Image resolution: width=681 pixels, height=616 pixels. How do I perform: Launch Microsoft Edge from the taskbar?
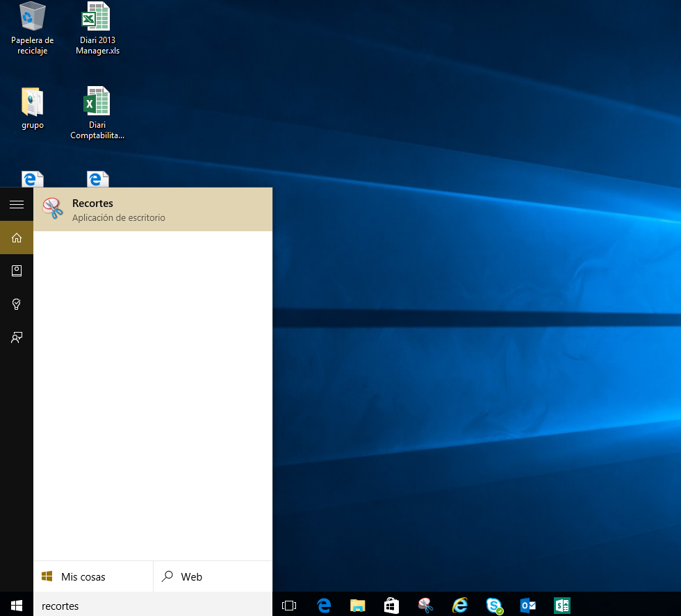tap(324, 606)
